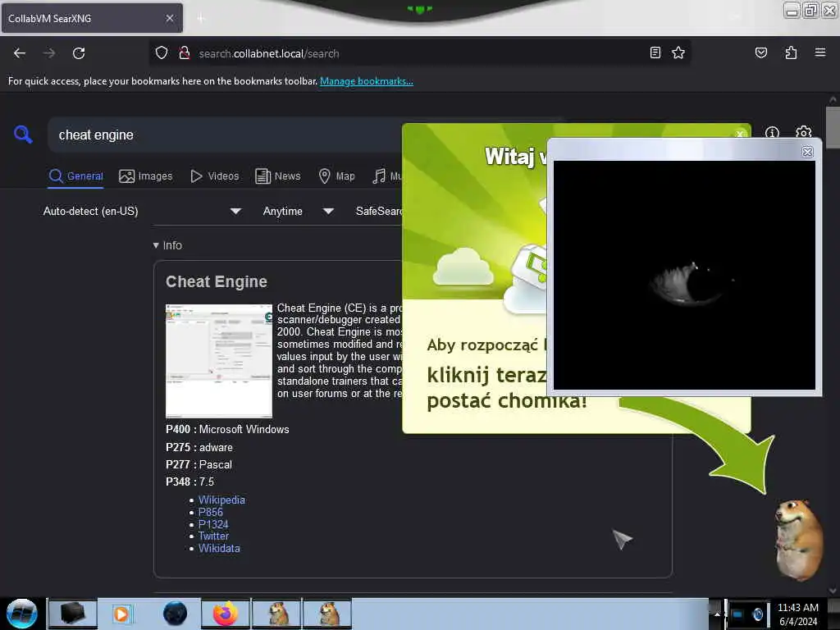Open the Anytime time range dropdown
This screenshot has width=840, height=630.
pyautogui.click(x=299, y=211)
